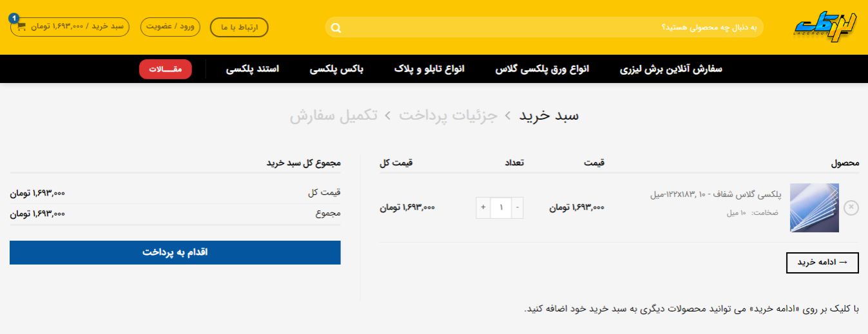Click the search magnifier icon
Viewport: 868px width, 334px height.
click(336, 28)
